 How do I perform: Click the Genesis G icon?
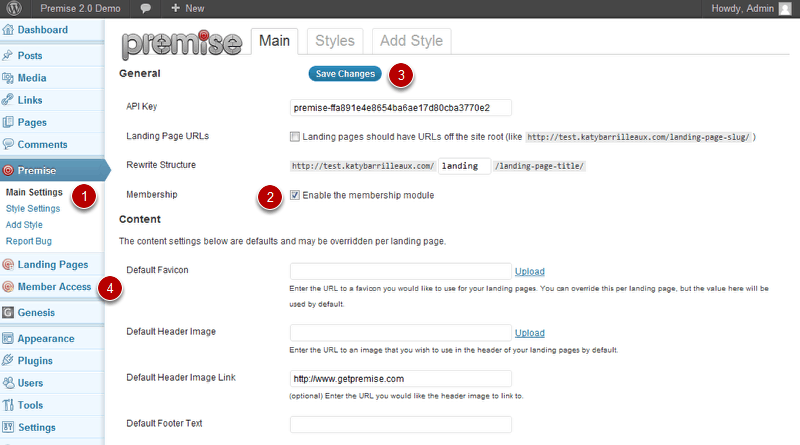pos(8,312)
